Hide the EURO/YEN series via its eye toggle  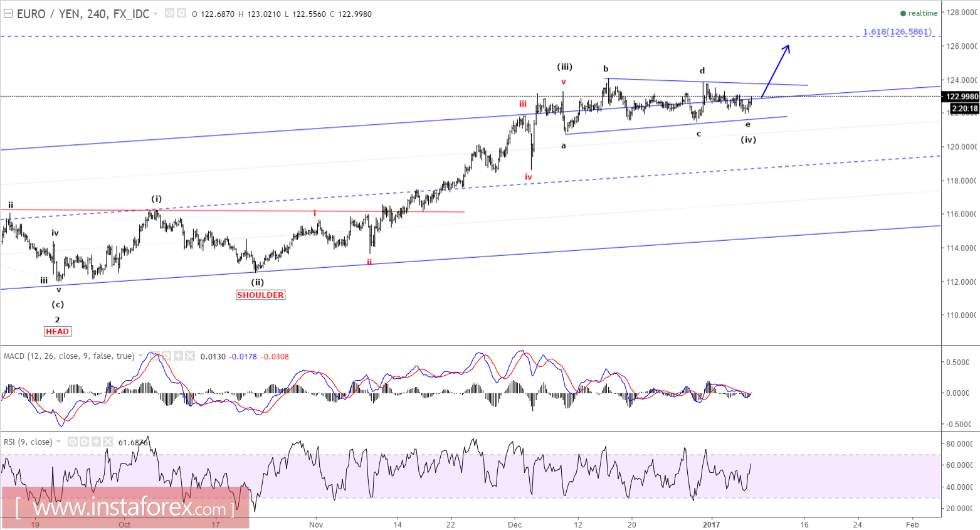point(170,13)
